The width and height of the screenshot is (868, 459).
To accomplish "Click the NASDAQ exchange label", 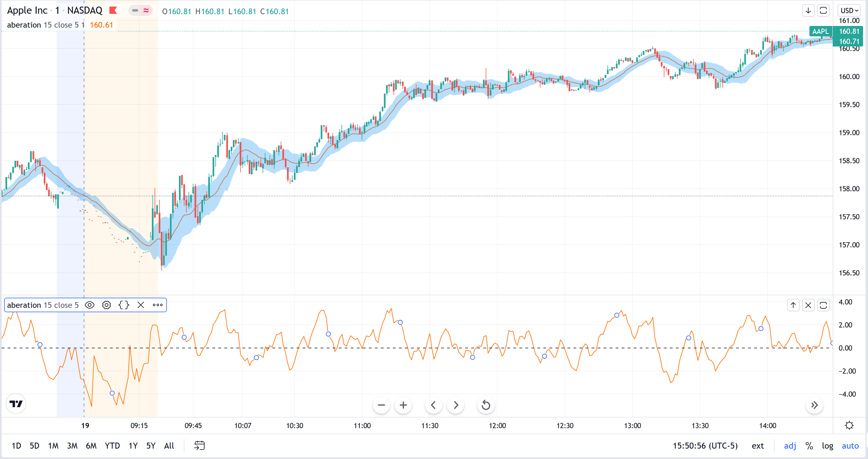I will [85, 10].
